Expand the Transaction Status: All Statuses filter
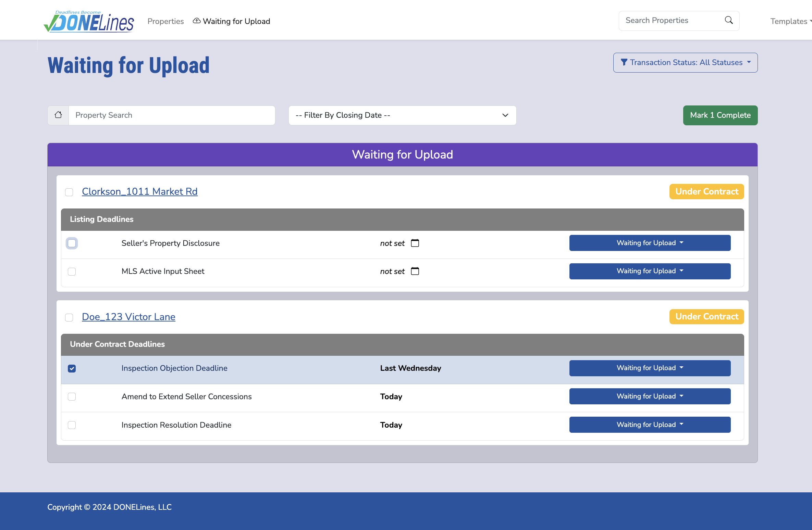This screenshot has height=530, width=812. coord(685,62)
